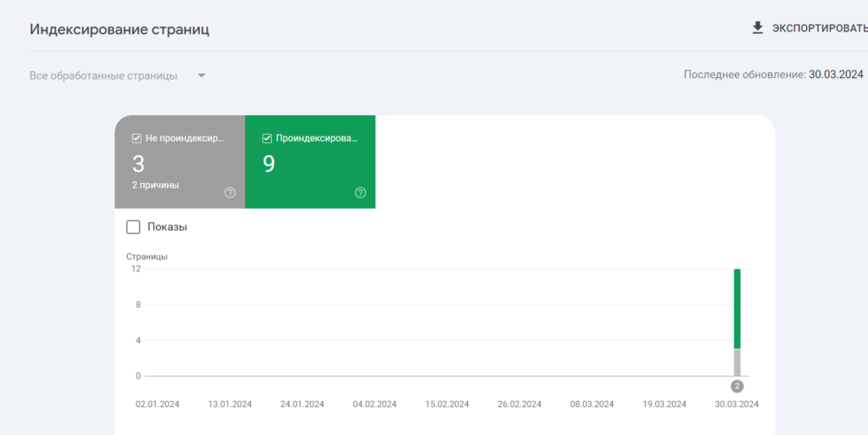Image resolution: width=868 pixels, height=435 pixels.
Task: Click the green portion of the chart bar
Action: click(737, 309)
